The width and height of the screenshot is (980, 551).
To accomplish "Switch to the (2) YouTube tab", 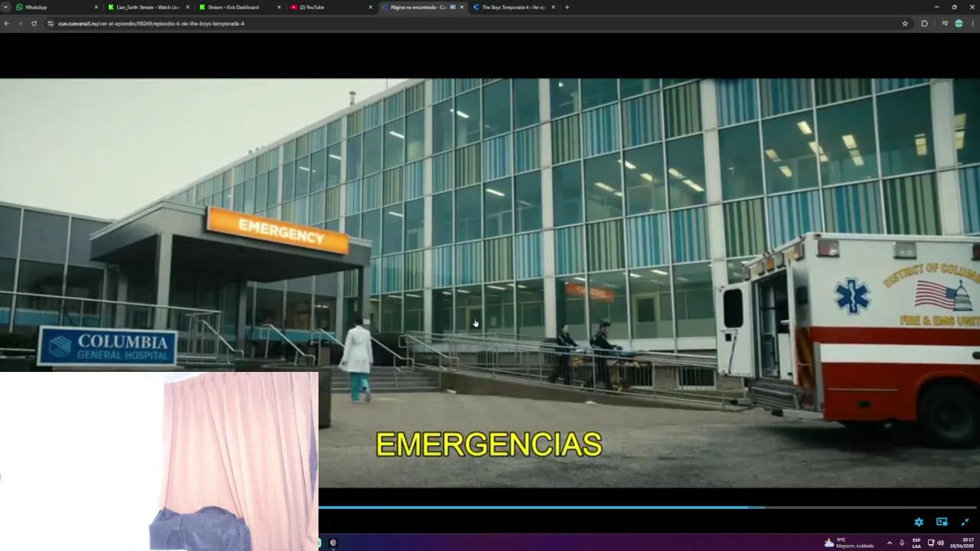I will (x=329, y=7).
